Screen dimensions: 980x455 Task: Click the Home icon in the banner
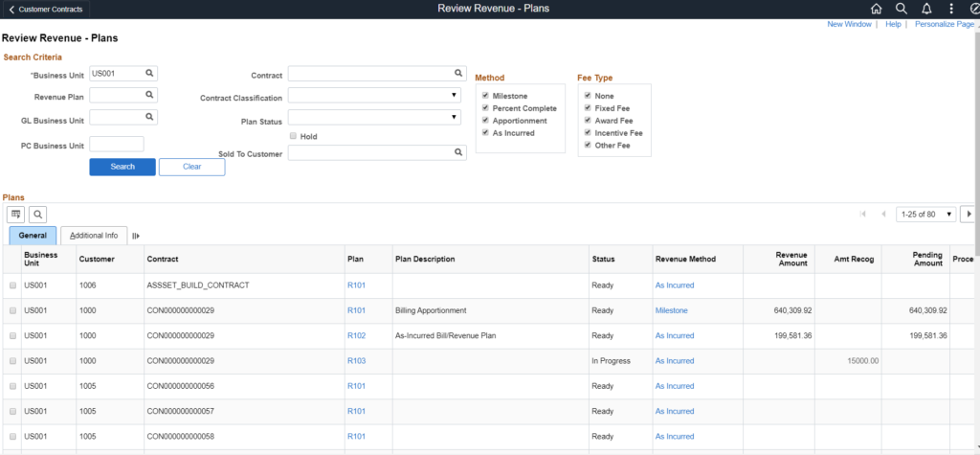(876, 9)
